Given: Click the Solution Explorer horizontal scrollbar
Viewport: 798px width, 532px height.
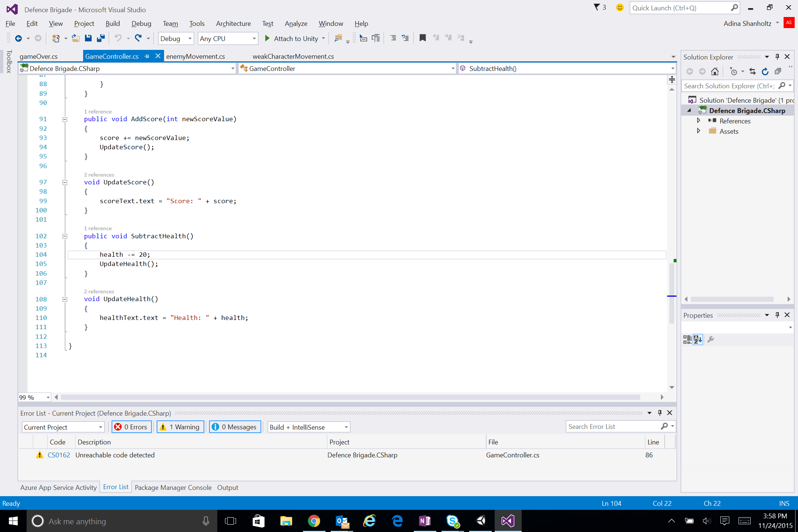Looking at the screenshot, I should click(732, 299).
